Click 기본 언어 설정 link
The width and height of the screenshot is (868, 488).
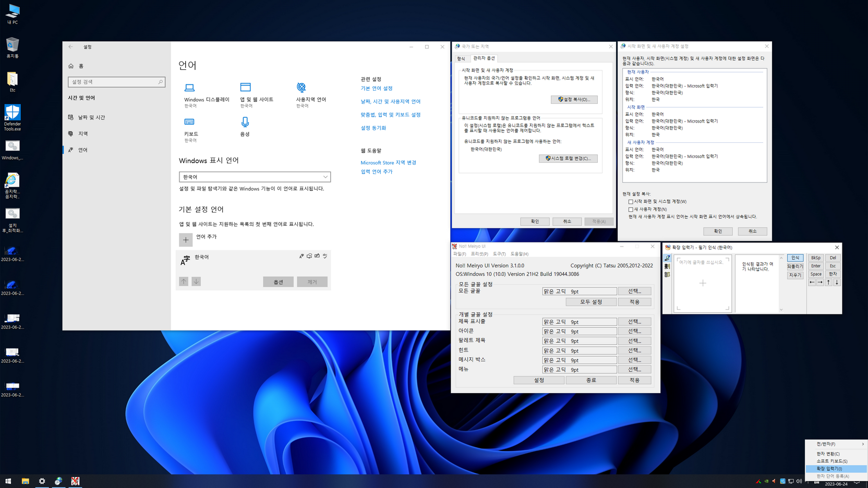pyautogui.click(x=377, y=89)
